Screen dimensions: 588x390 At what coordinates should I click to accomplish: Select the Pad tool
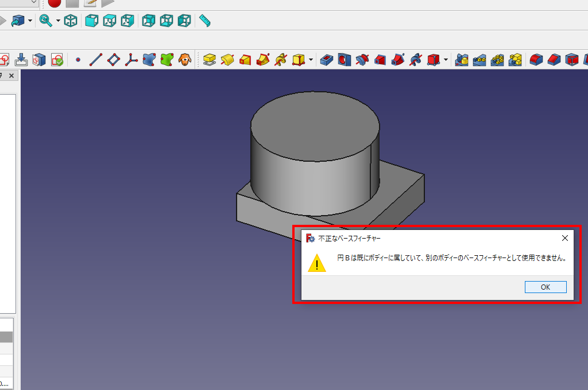click(210, 60)
